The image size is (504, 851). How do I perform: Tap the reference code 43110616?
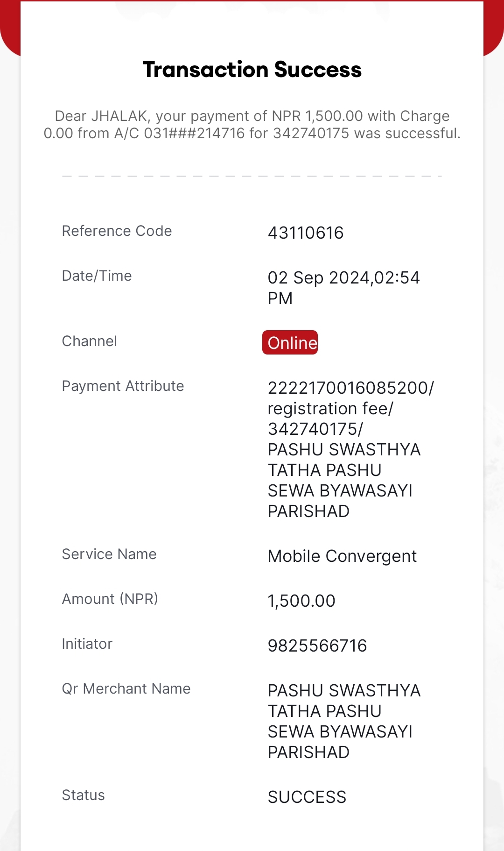coord(306,233)
